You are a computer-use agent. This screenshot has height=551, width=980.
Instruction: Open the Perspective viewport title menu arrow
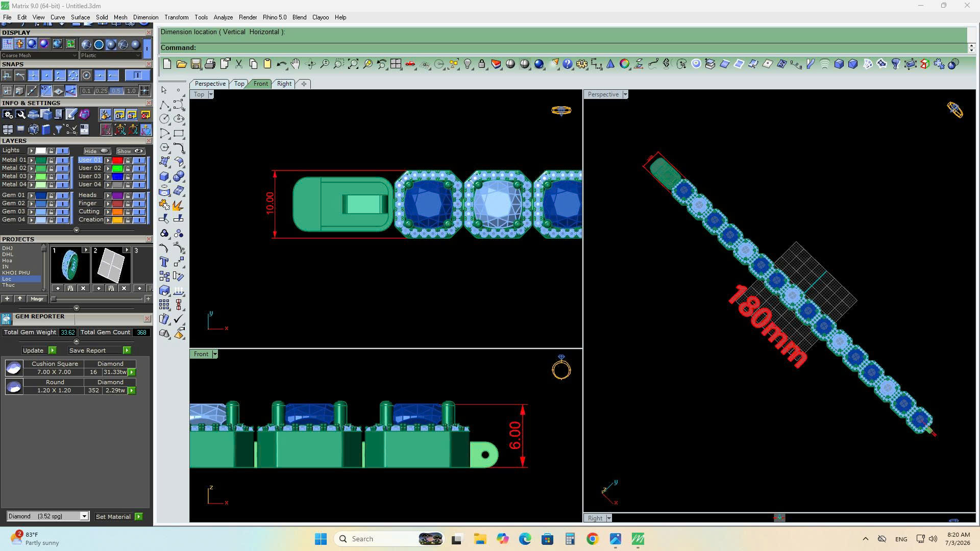pos(625,94)
